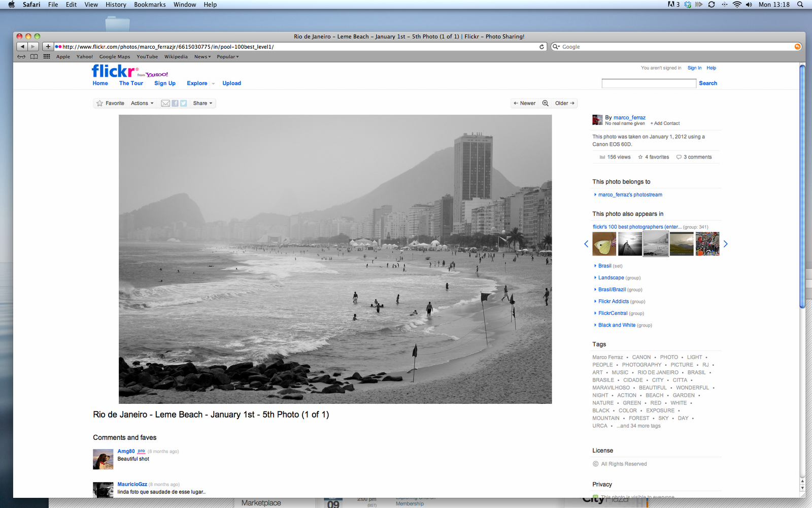Open the Reading List glasses icon
The height and width of the screenshot is (508, 812).
21,57
